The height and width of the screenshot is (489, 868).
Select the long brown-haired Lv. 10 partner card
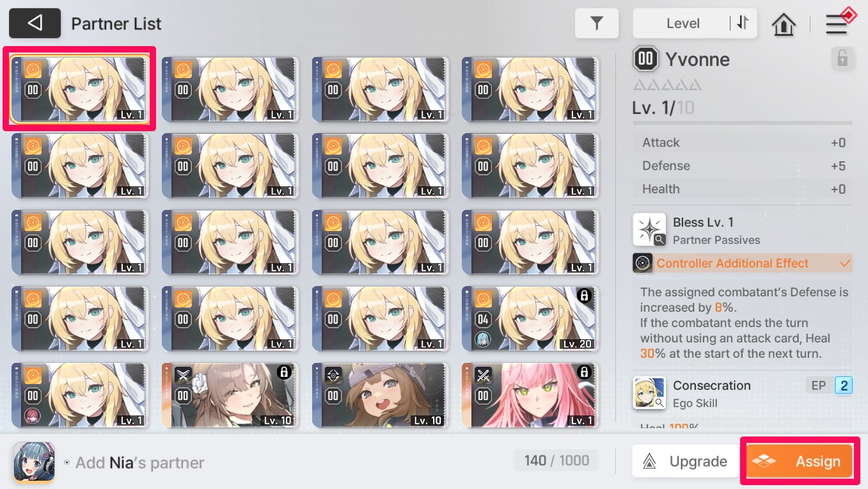[230, 395]
